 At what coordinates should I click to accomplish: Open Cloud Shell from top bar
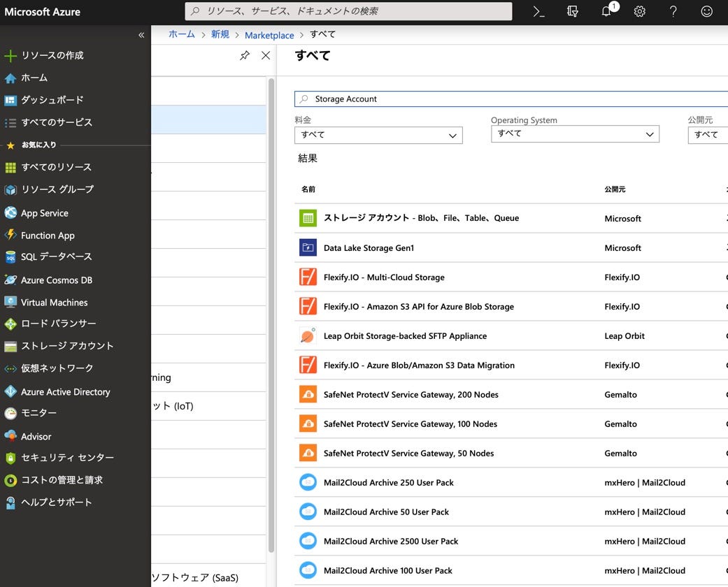tap(538, 12)
